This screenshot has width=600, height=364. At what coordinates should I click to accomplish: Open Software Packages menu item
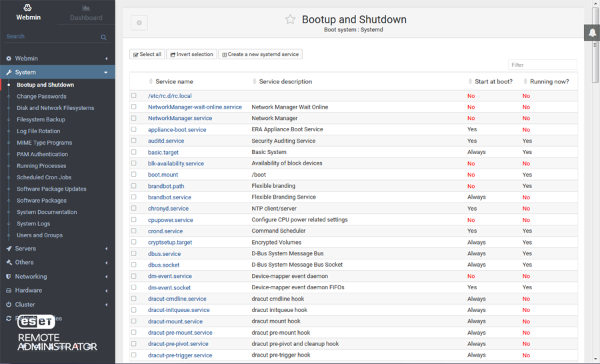[x=41, y=201]
